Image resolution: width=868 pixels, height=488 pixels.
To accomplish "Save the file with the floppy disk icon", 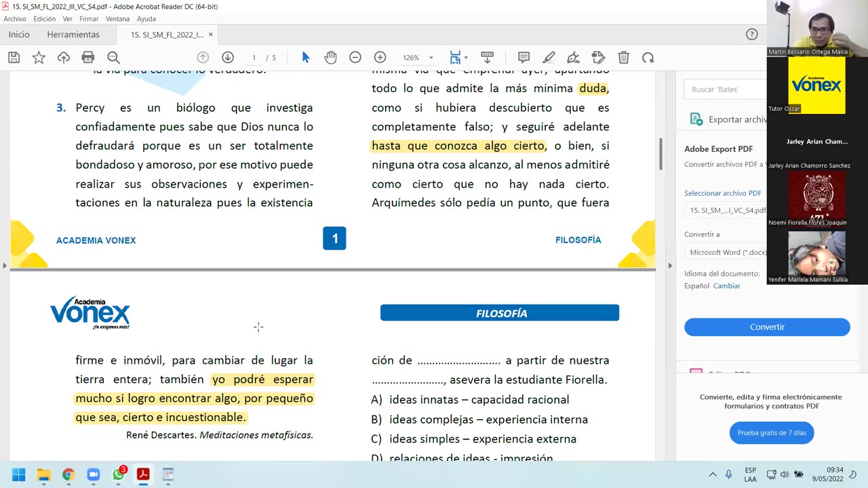I will click(x=14, y=58).
